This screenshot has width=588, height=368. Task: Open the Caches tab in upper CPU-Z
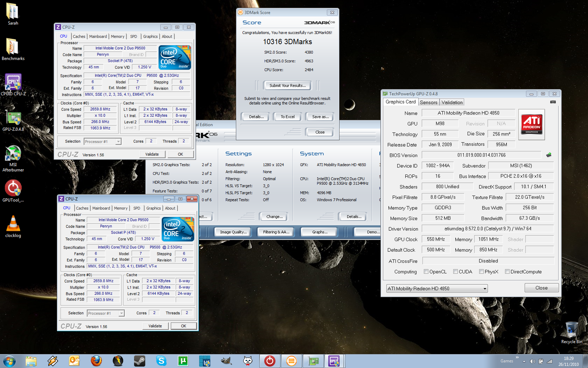coord(79,36)
